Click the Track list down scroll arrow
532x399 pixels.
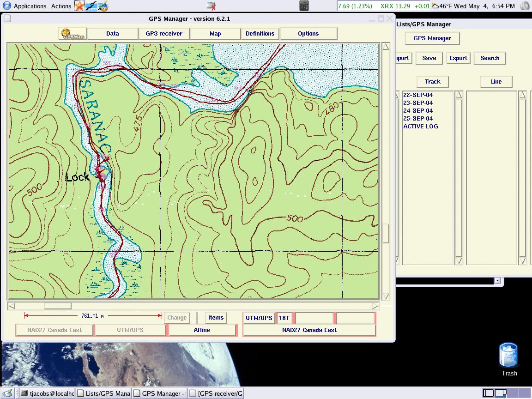pos(459,260)
